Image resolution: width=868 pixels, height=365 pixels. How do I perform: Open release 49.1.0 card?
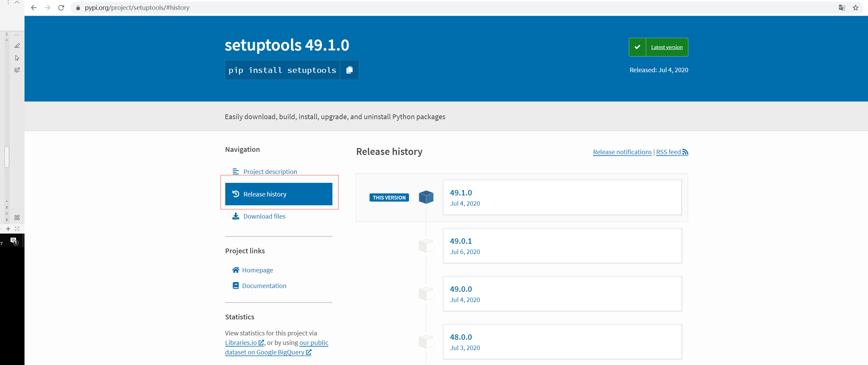pyautogui.click(x=562, y=197)
